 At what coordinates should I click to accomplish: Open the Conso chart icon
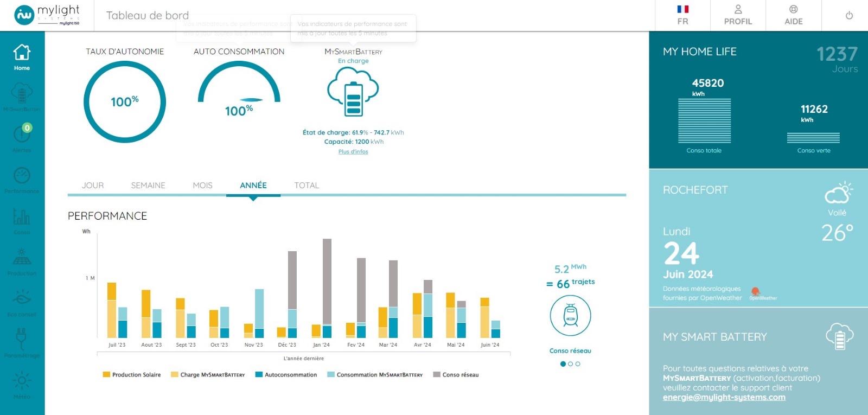22,220
